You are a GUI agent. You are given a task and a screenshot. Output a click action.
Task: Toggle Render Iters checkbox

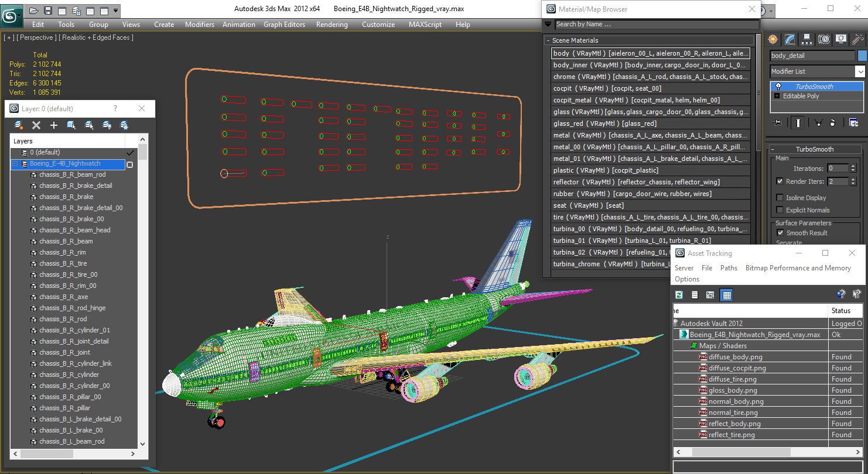780,181
